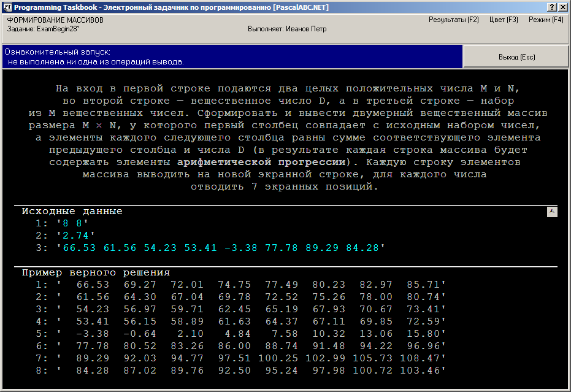Click the Выход (Esc) button
Screen dimensions: 571x392
[516, 57]
